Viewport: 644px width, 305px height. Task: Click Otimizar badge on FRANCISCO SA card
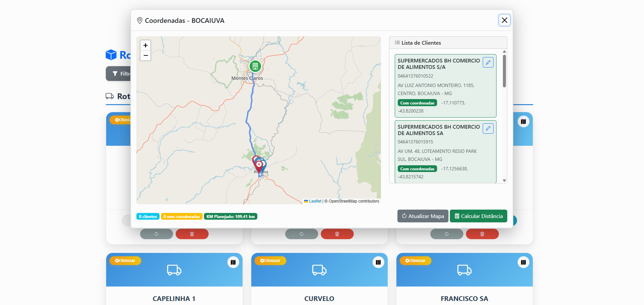pos(416,261)
